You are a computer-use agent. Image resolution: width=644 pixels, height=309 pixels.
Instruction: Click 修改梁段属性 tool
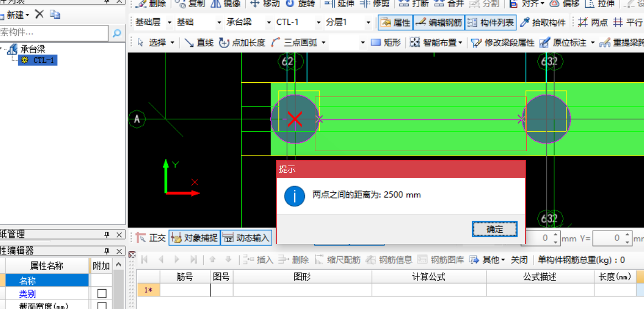point(503,42)
